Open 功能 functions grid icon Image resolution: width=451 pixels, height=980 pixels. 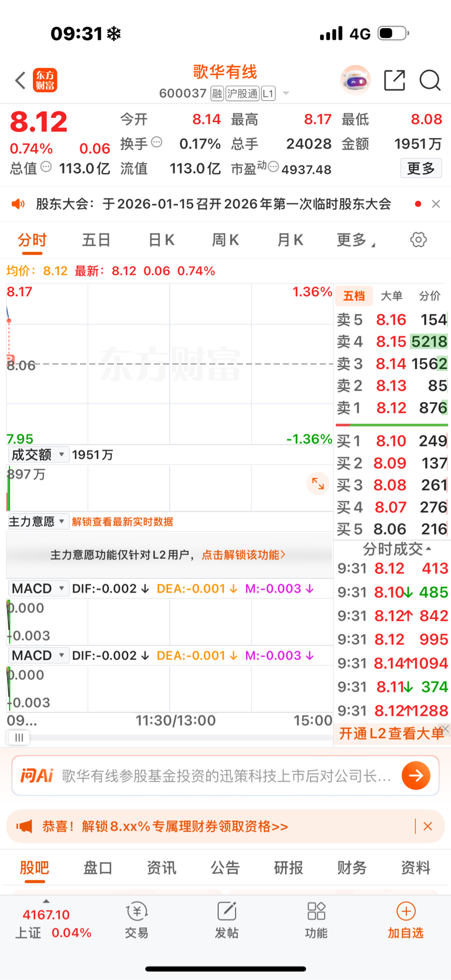[x=317, y=911]
